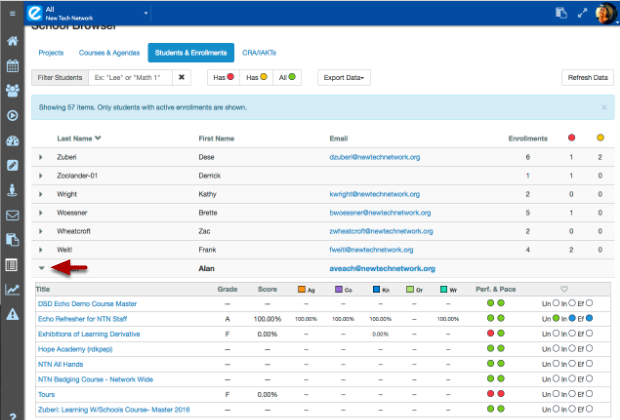Click the Refresh Data button
Image resolution: width=620 pixels, height=420 pixels.
pos(588,78)
